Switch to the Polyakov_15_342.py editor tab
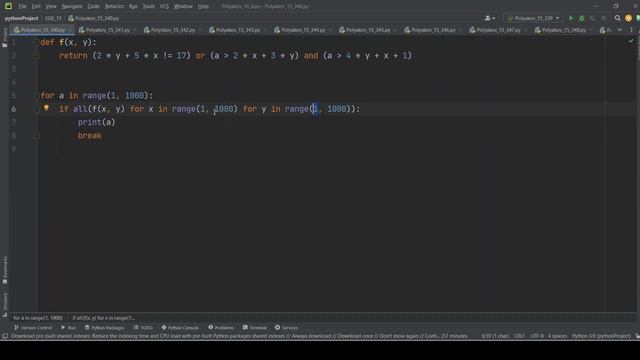Screen dimensions: 640x360 (x=173, y=30)
